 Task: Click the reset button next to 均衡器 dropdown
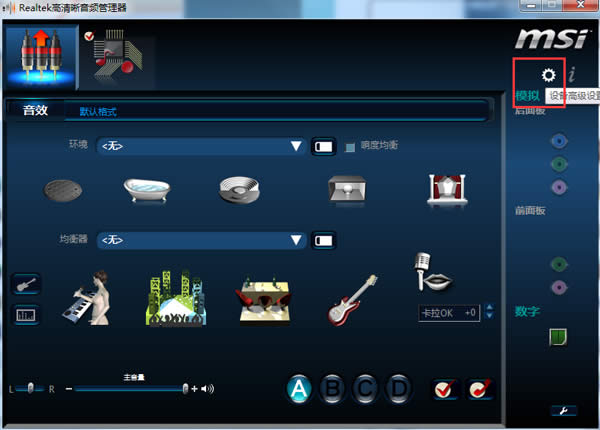[323, 241]
